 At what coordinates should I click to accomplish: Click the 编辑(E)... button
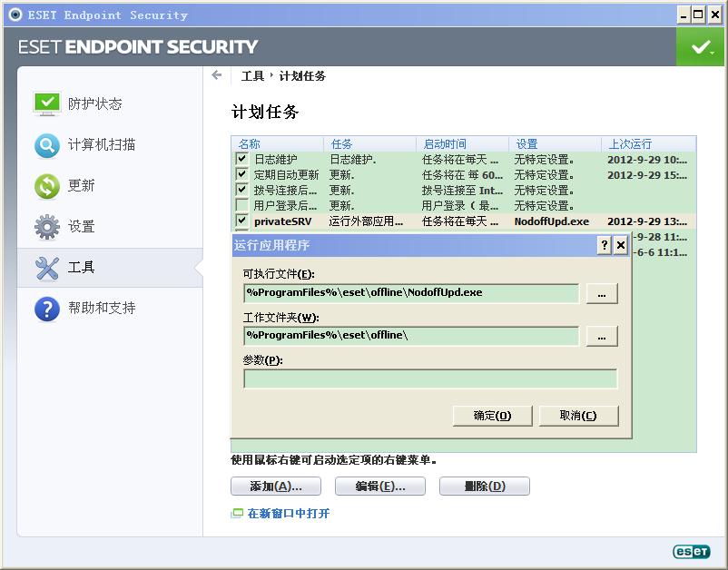point(379,486)
